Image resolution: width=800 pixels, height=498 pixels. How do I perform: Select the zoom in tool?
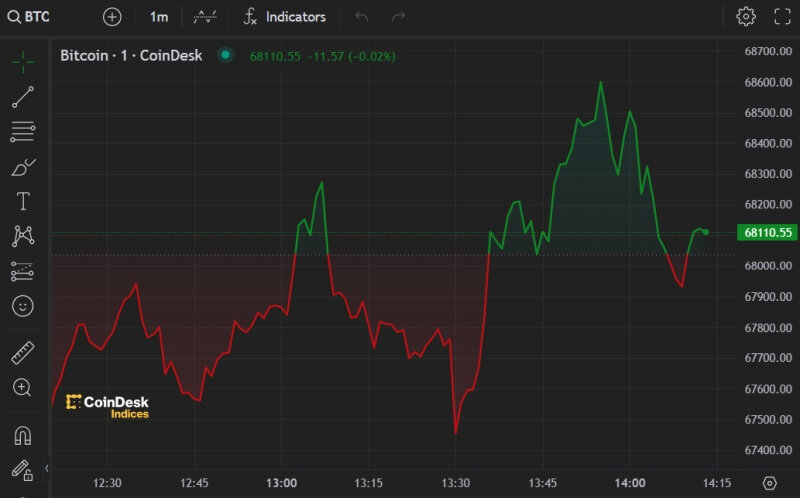[x=22, y=387]
